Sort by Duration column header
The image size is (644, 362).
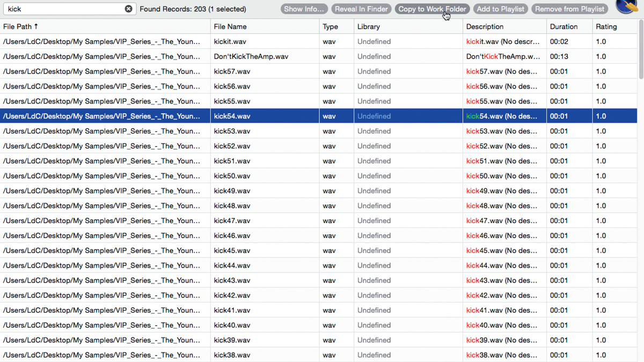[569, 26]
